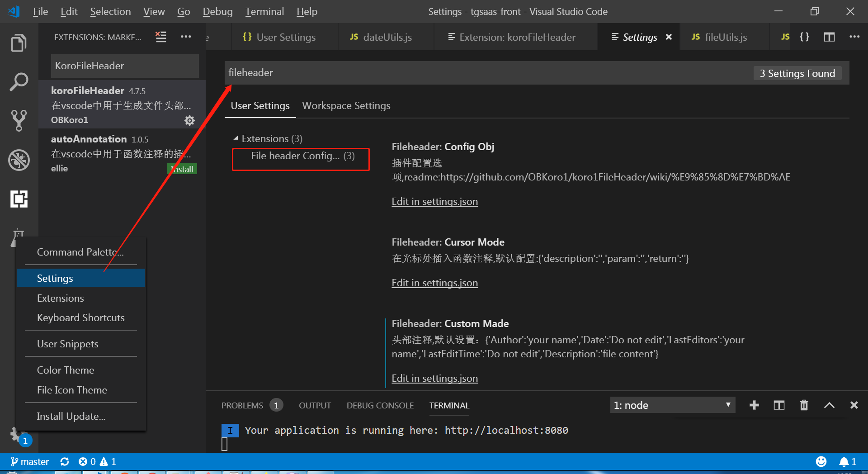Open notifications bell in status bar
868x474 pixels.
(x=848, y=461)
